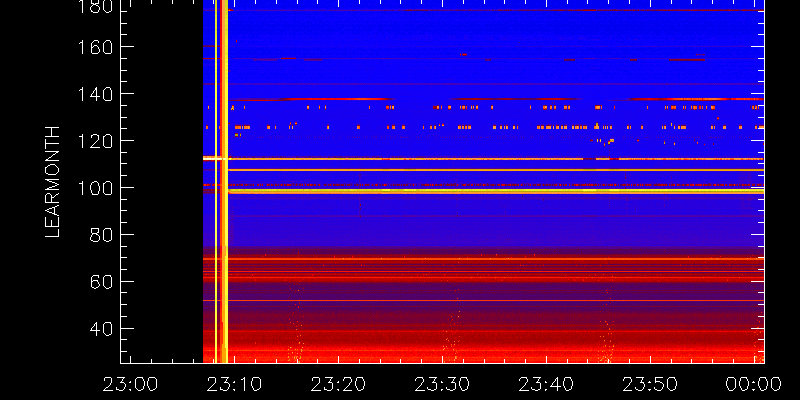Viewport: 800px width, 400px height.
Task: Click the LEARMONTH vertical axis title
Action: [x=53, y=182]
